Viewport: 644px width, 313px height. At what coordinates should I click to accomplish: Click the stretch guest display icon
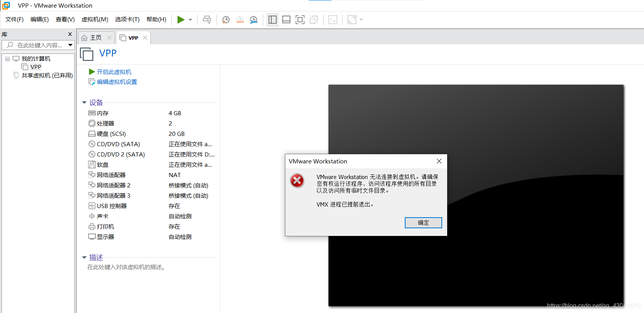[x=352, y=19]
